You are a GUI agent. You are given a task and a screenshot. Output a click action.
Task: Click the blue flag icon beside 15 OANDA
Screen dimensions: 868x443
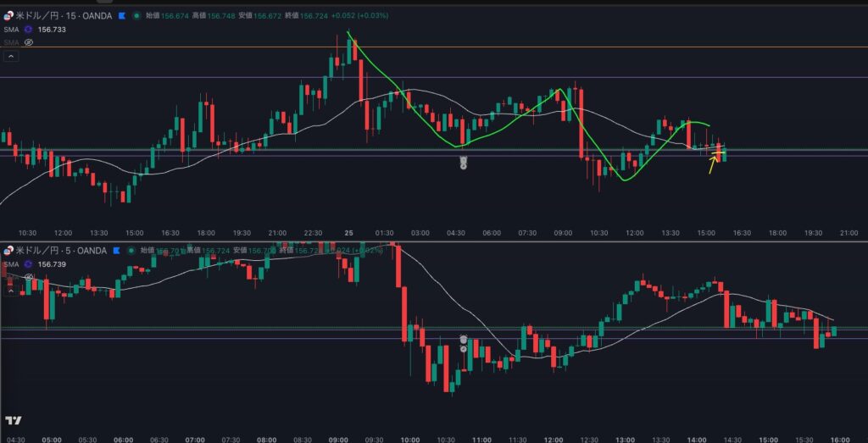pos(122,15)
